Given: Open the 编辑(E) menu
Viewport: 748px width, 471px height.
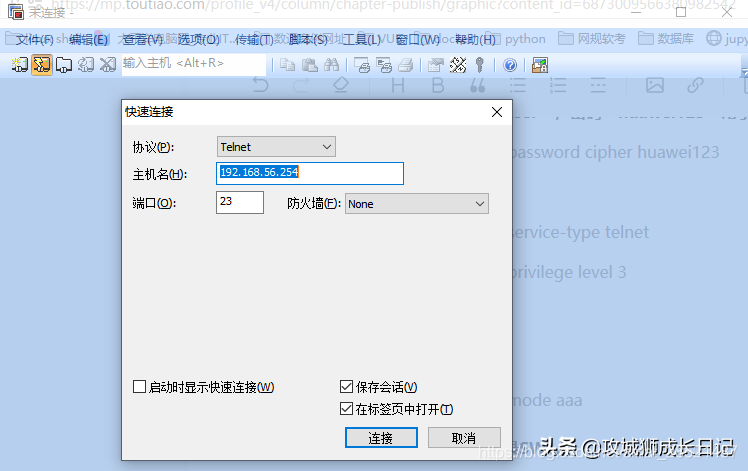Looking at the screenshot, I should pos(88,40).
